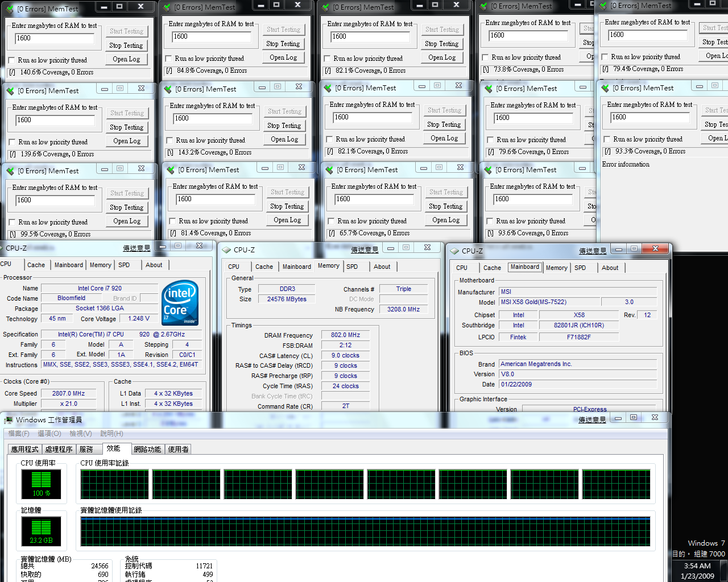Enable low priority thread in 140.6% coverage MemTest

coord(12,60)
